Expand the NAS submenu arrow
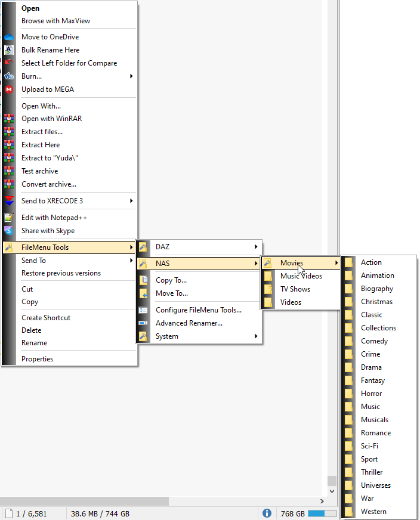This screenshot has width=420, height=520. tap(256, 264)
